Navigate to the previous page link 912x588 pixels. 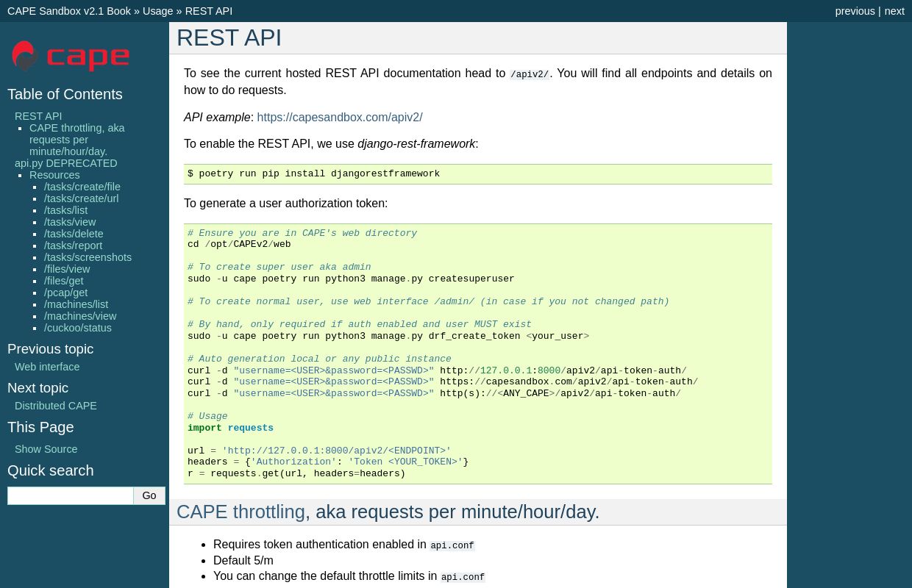(855, 11)
